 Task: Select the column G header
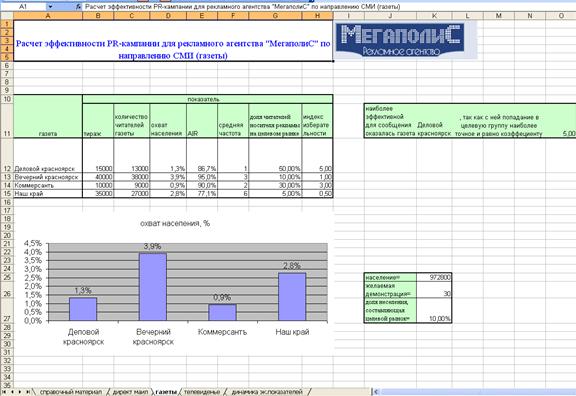click(275, 16)
